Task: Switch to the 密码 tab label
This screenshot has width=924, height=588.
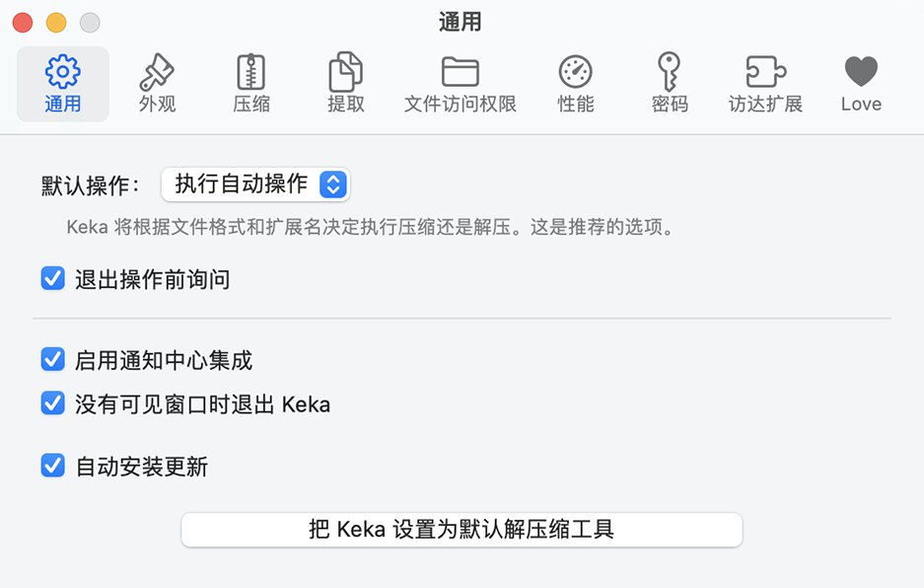Action: coord(670,104)
